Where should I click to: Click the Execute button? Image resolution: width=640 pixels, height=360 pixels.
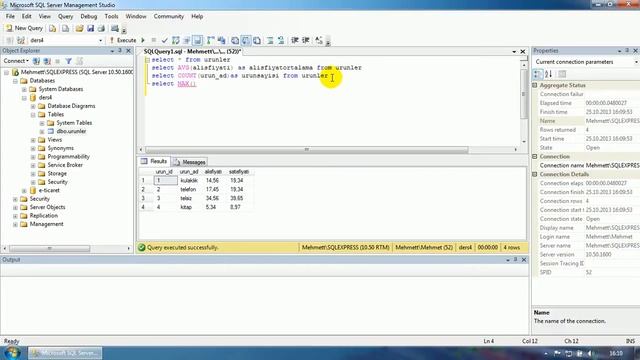tap(122, 40)
